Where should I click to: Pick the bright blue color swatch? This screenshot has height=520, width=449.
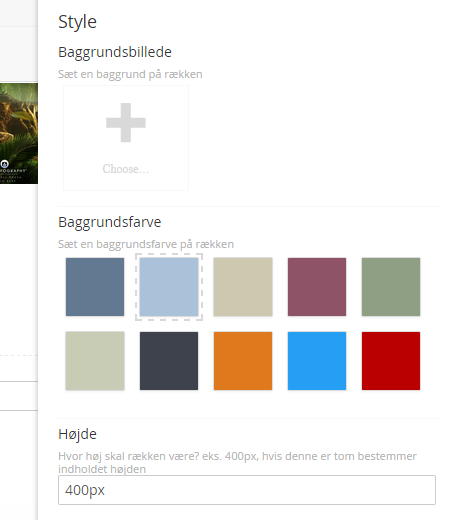(x=317, y=361)
